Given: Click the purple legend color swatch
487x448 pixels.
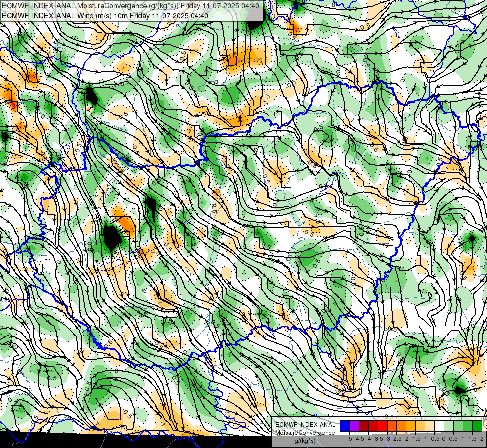Looking at the screenshot, I should 354,426.
